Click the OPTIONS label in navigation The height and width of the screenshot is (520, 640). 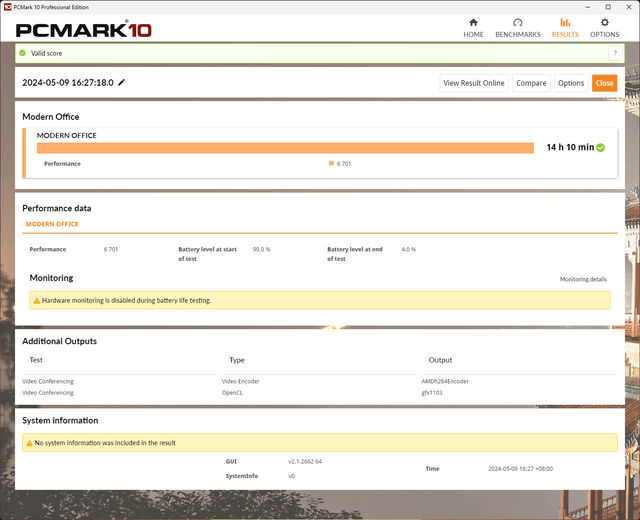604,34
